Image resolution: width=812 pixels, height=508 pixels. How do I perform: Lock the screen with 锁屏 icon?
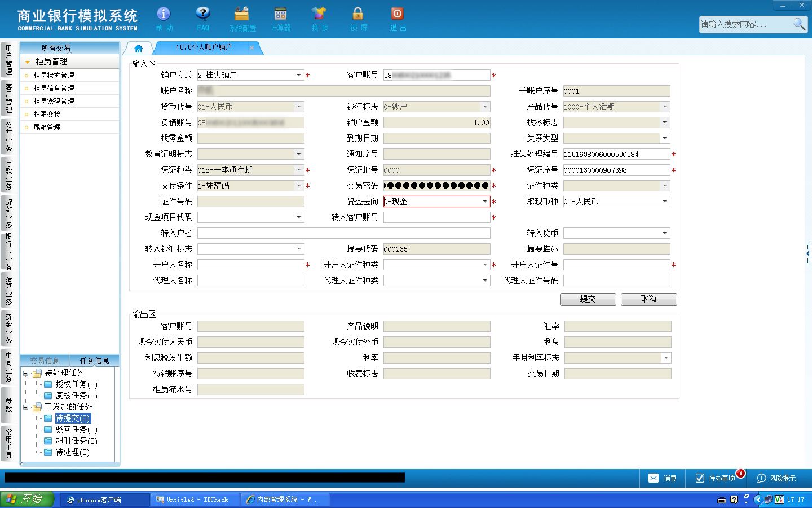pyautogui.click(x=358, y=19)
